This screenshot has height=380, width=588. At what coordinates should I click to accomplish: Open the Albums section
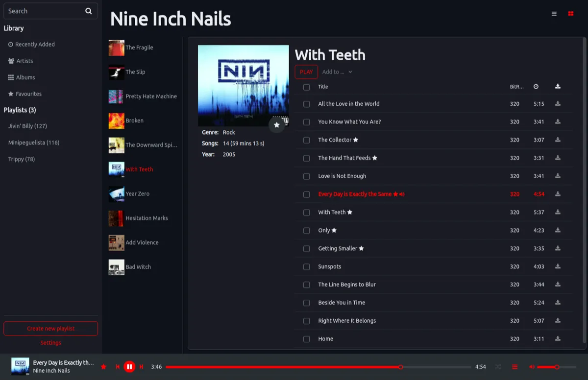point(24,77)
